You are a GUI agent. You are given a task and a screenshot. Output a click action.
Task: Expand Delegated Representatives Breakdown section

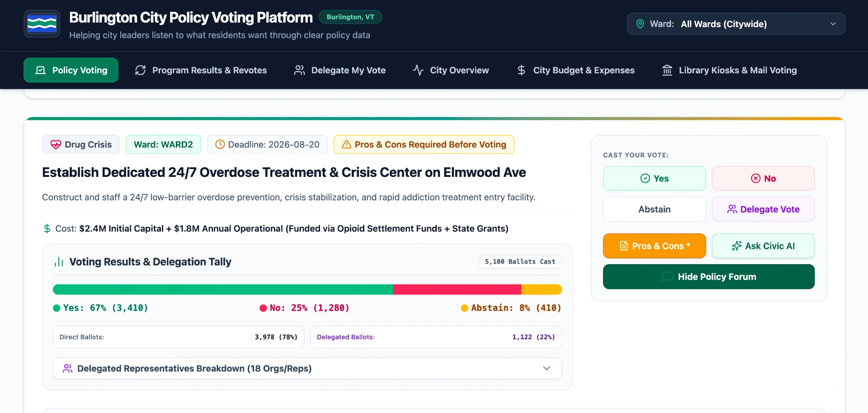(x=307, y=369)
